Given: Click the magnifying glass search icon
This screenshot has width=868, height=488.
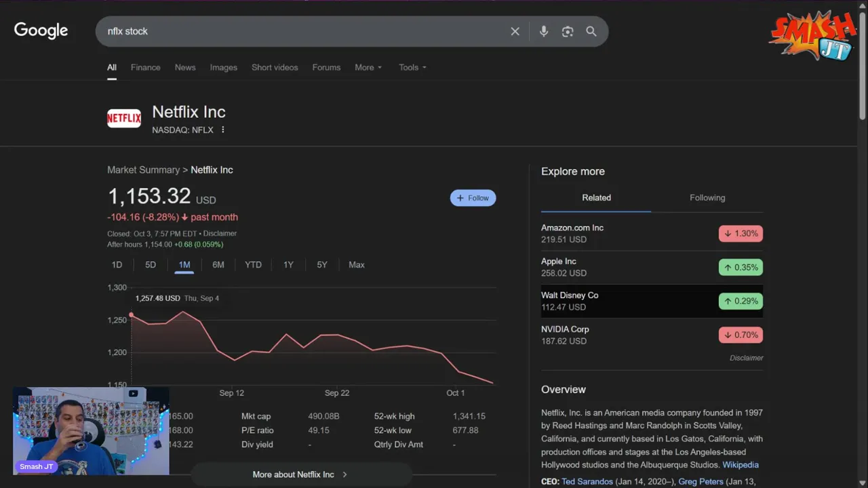Looking at the screenshot, I should tap(591, 31).
